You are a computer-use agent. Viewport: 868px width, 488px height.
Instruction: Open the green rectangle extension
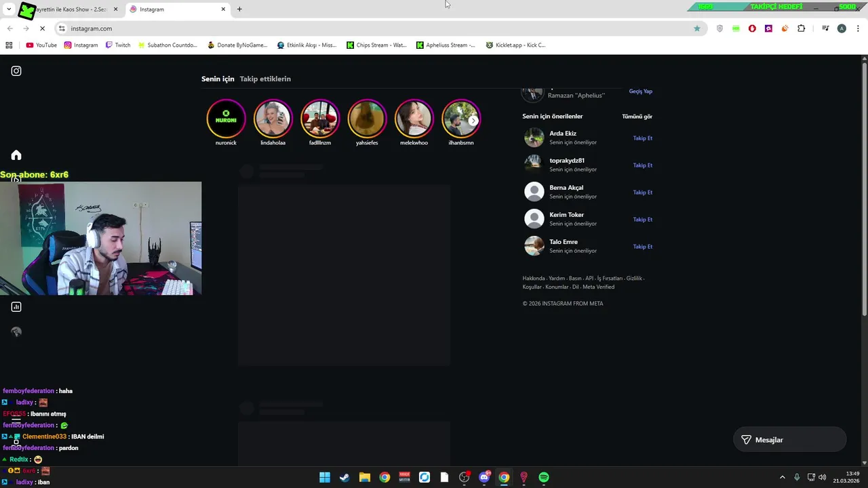(736, 28)
